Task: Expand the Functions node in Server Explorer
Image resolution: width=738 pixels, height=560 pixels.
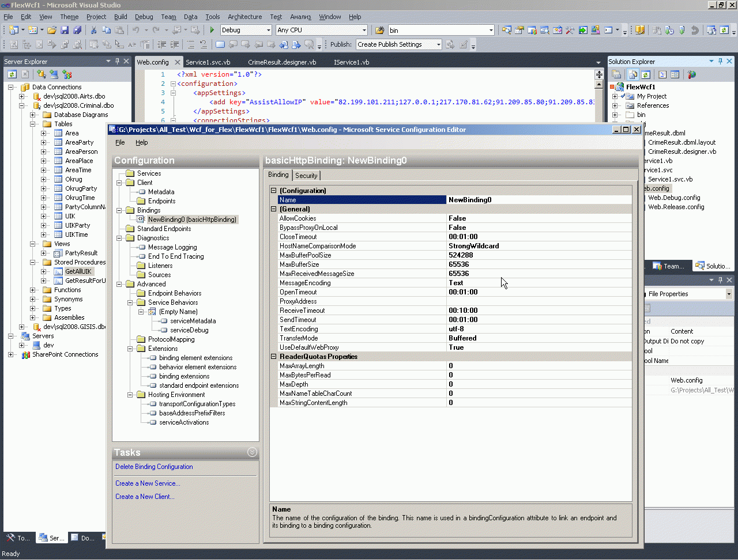Action: [33, 290]
